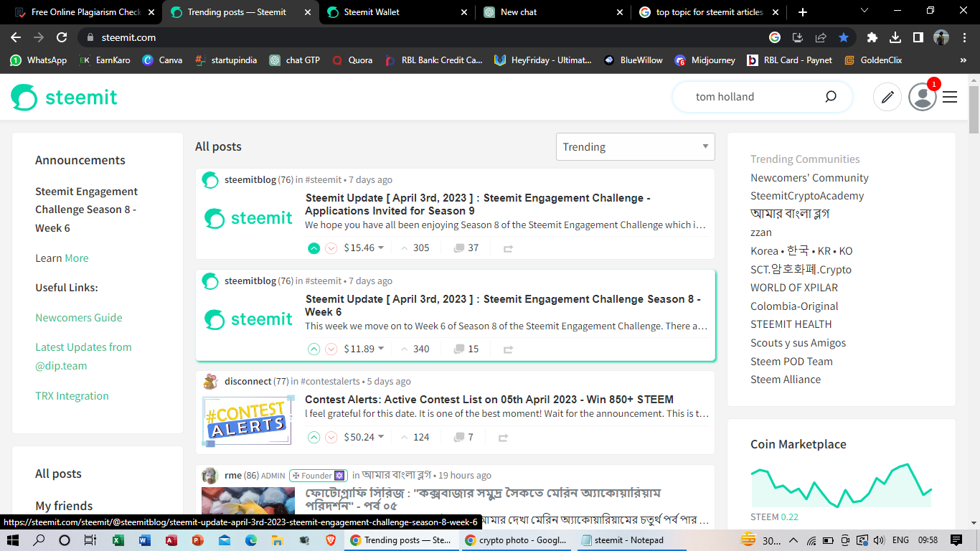Click the share page icon in address bar
The image size is (980, 551).
[x=821, y=37]
